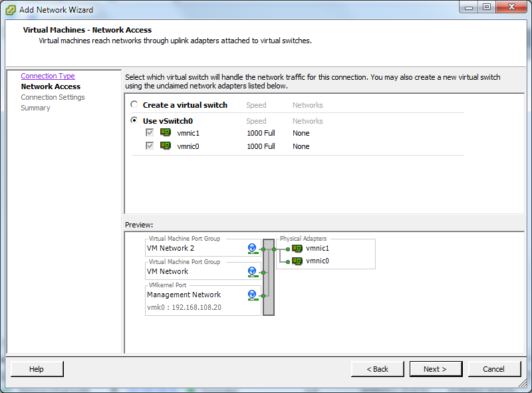
Task: Maximize the Add Network Wizard window
Action: click(487, 7)
